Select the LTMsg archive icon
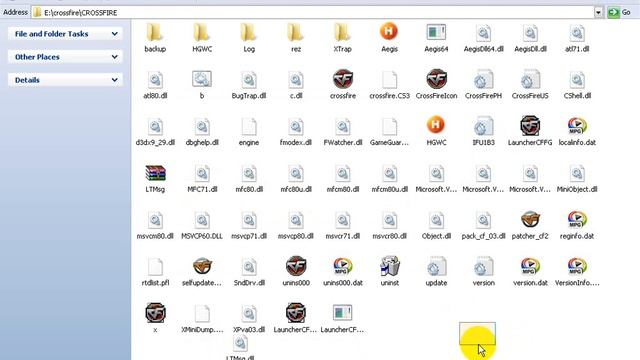This screenshot has width=640, height=360. [155, 173]
